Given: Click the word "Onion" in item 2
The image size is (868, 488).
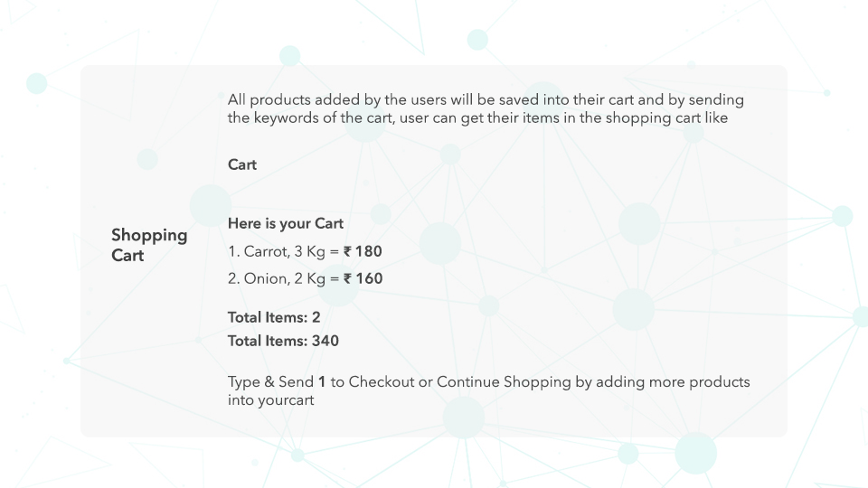Looking at the screenshot, I should pos(263,278).
